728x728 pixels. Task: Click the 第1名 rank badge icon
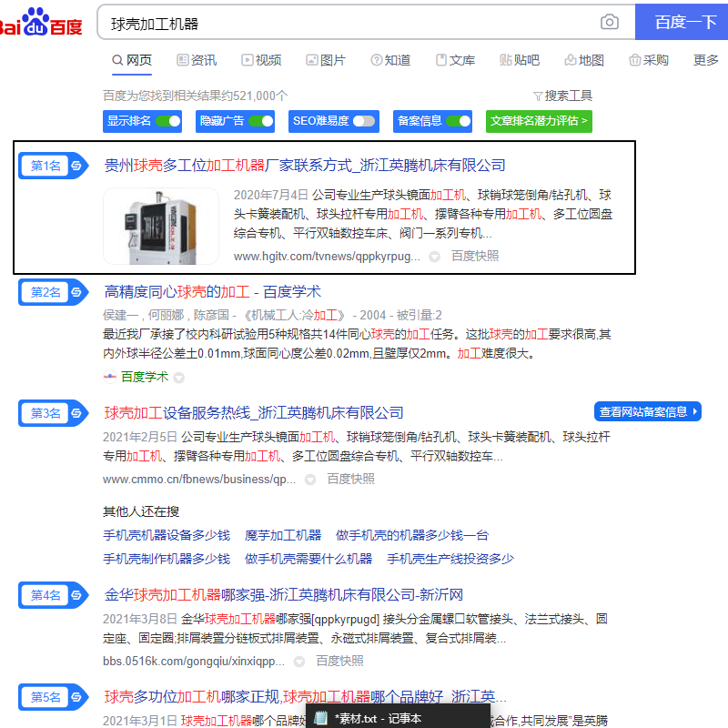pyautogui.click(x=76, y=166)
